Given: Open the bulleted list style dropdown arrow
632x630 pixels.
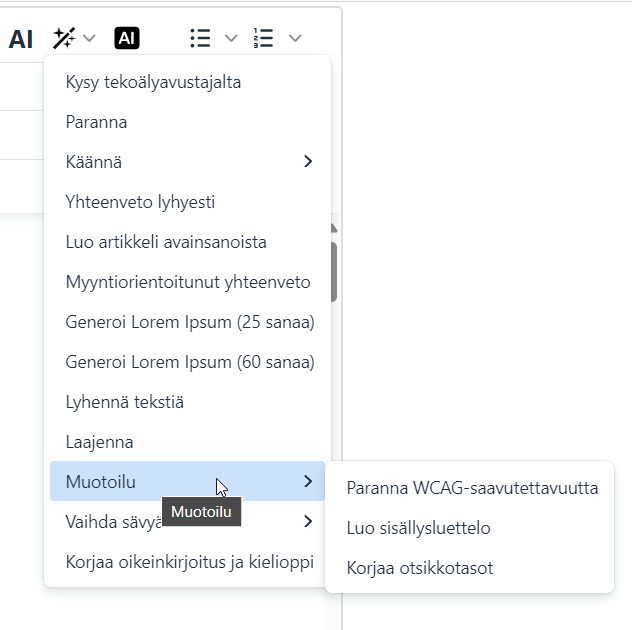Looking at the screenshot, I should [x=231, y=38].
